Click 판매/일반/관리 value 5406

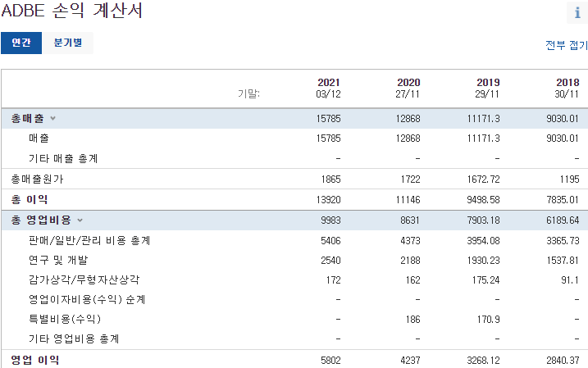click(330, 241)
